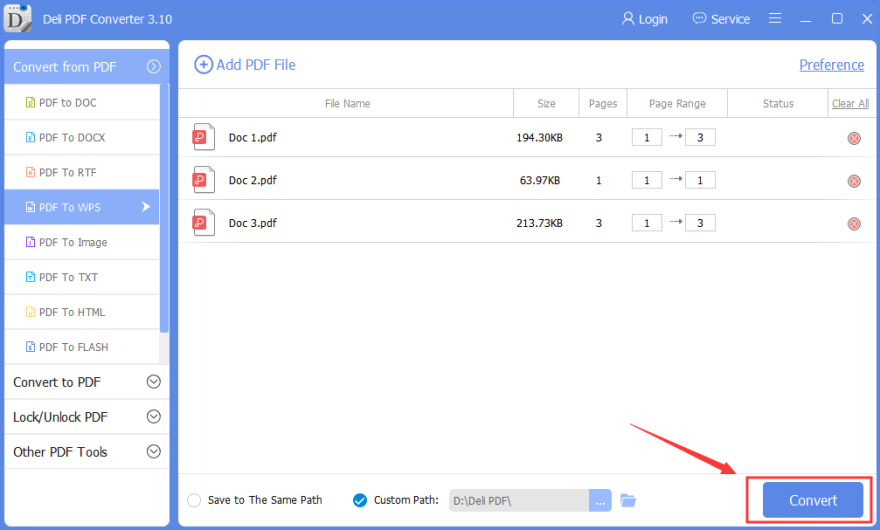The image size is (880, 530).
Task: Click the Pages column header
Action: point(603,103)
